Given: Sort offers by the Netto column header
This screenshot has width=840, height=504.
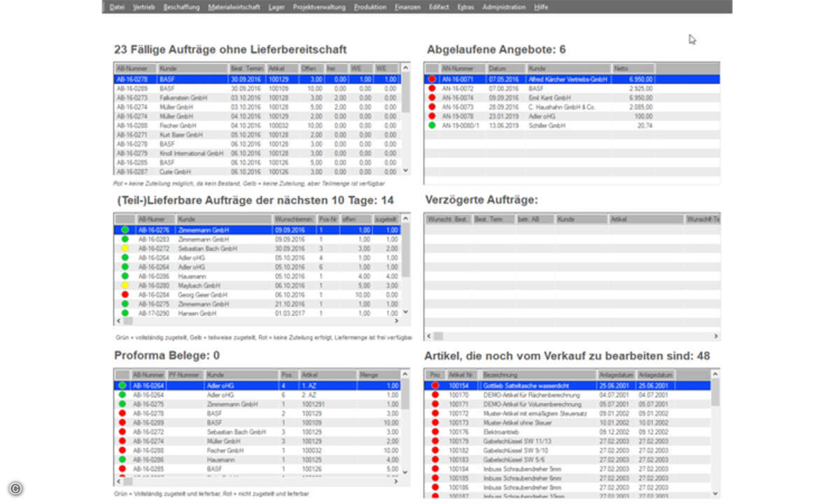Looking at the screenshot, I should [x=631, y=69].
